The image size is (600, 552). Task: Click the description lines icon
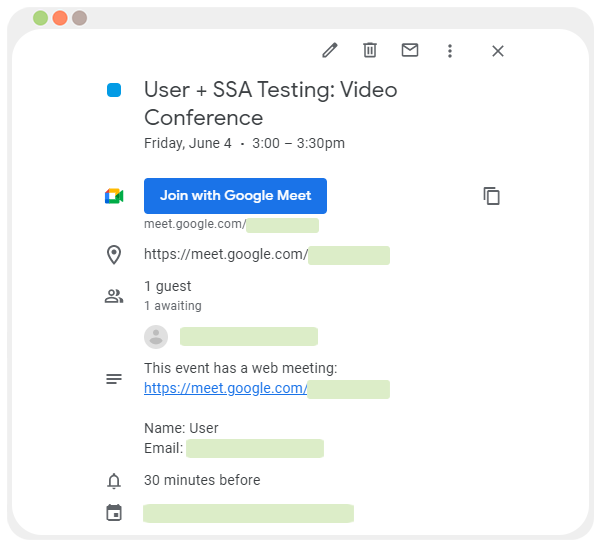(114, 379)
